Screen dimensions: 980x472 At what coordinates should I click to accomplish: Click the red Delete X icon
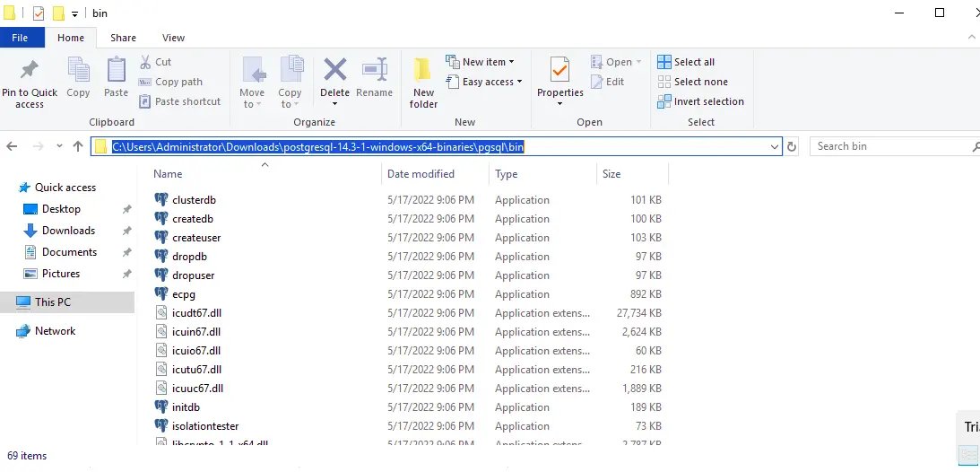click(x=335, y=69)
